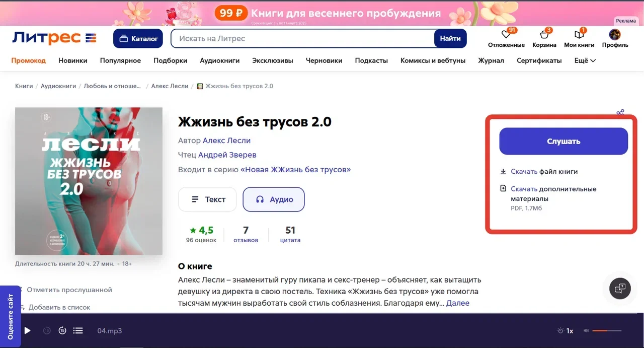Screen dimensions: 644x348
Task: Click Отметить прослушанной option
Action: click(69, 290)
